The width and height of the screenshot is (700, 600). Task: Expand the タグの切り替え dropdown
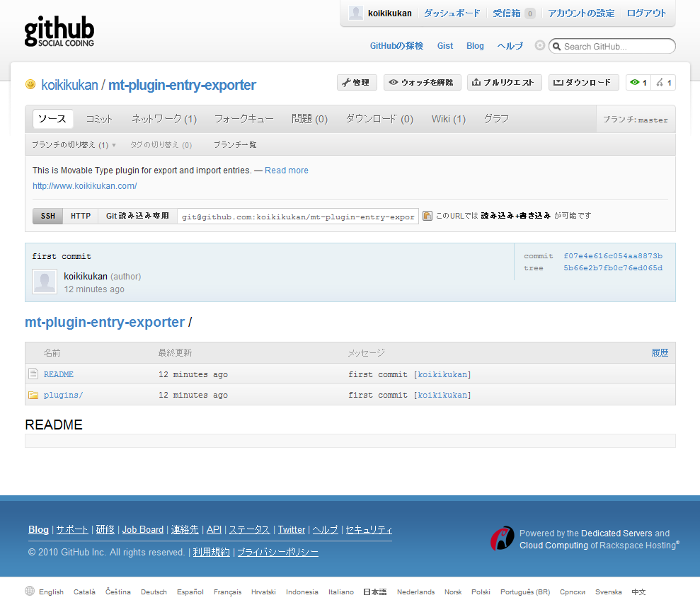(161, 144)
